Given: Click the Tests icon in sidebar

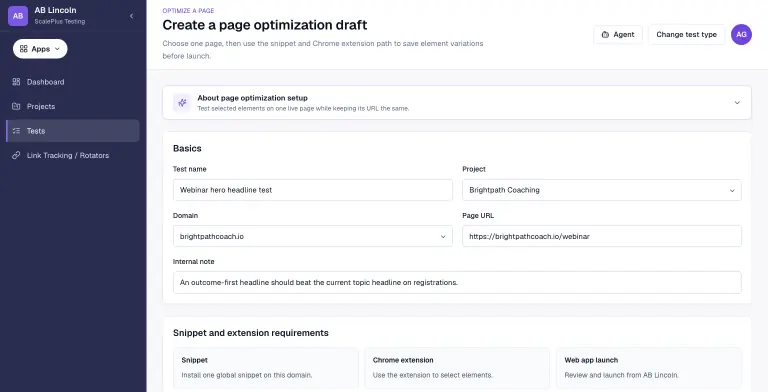Looking at the screenshot, I should 16,131.
